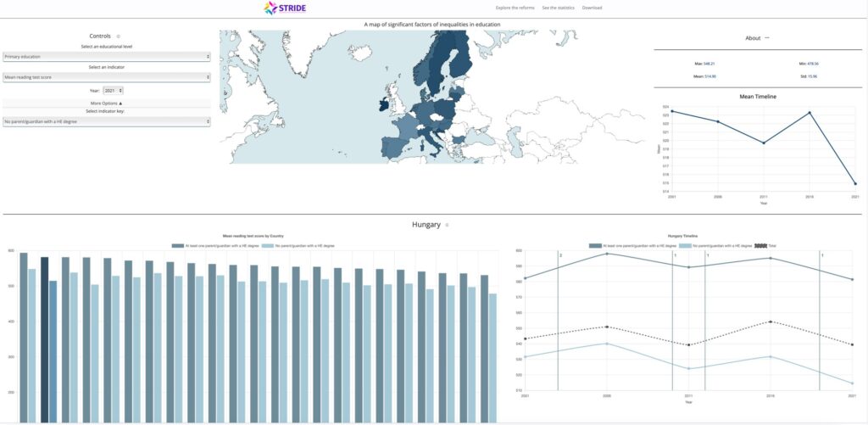Image resolution: width=868 pixels, height=425 pixels.
Task: Click the 2021 data point on Mean Timeline
Action: (x=855, y=183)
